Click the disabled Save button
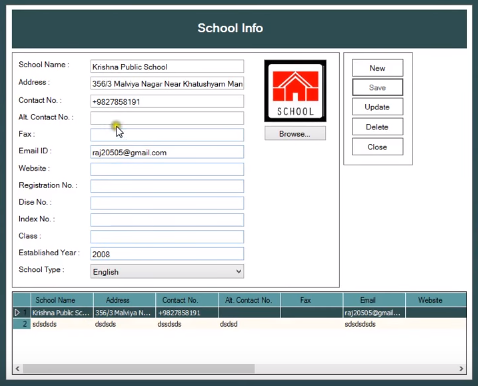The height and width of the screenshot is (386, 478). pos(377,87)
